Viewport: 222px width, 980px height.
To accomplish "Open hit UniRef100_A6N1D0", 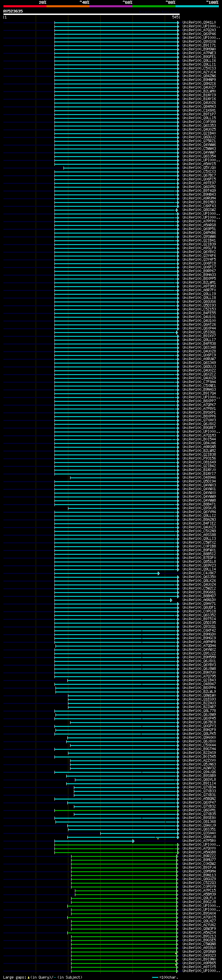I will (199, 600).
